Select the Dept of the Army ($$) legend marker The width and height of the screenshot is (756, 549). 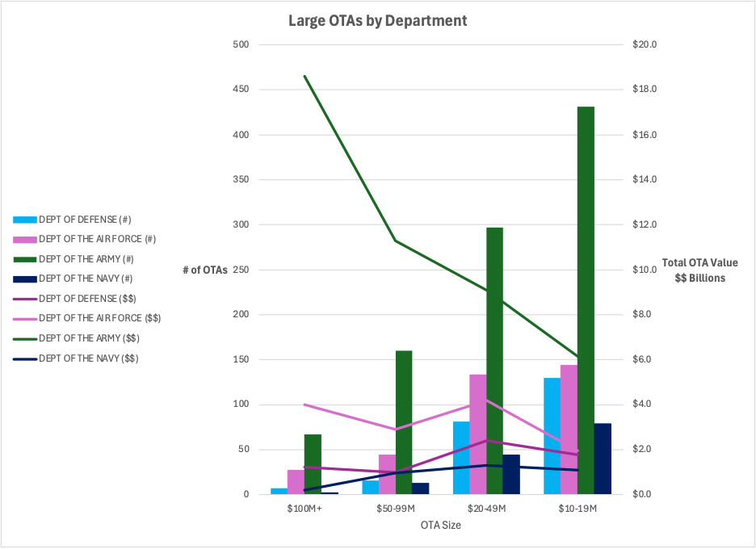click(23, 338)
